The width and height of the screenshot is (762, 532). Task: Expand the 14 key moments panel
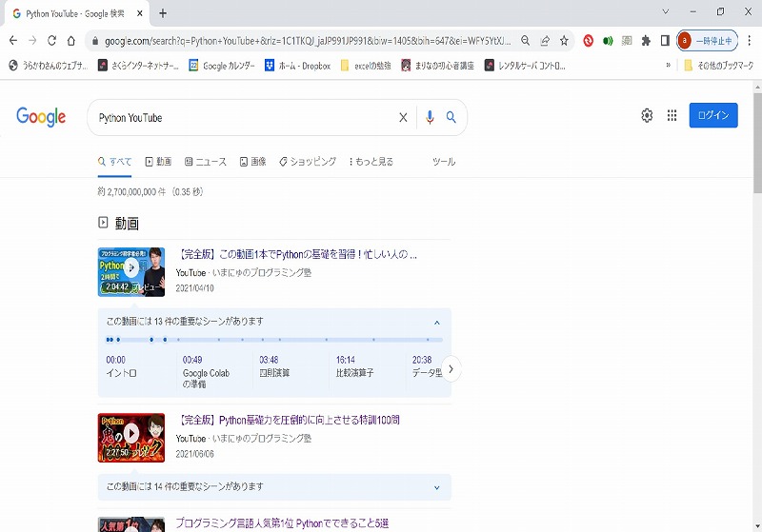(x=436, y=487)
